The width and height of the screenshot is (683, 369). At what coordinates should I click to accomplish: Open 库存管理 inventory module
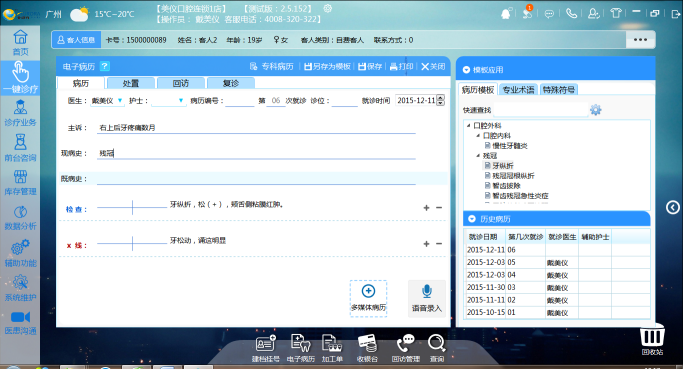click(x=20, y=182)
